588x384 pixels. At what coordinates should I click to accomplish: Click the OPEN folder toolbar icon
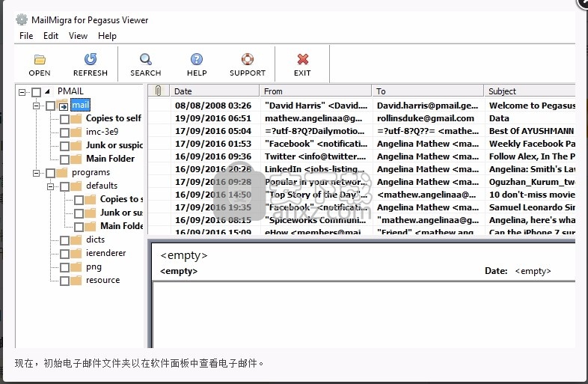tap(40, 59)
